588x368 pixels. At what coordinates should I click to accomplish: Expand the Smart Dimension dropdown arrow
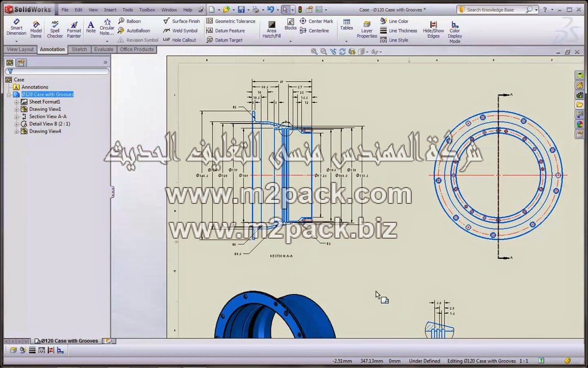point(16,41)
